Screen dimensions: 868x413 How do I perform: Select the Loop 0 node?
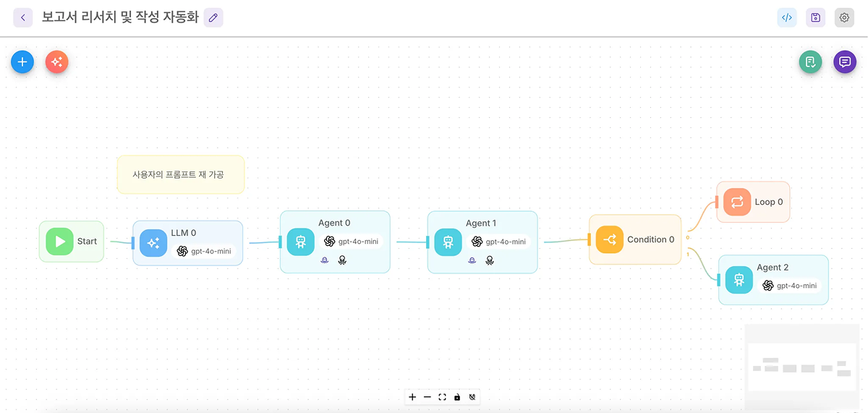click(753, 202)
